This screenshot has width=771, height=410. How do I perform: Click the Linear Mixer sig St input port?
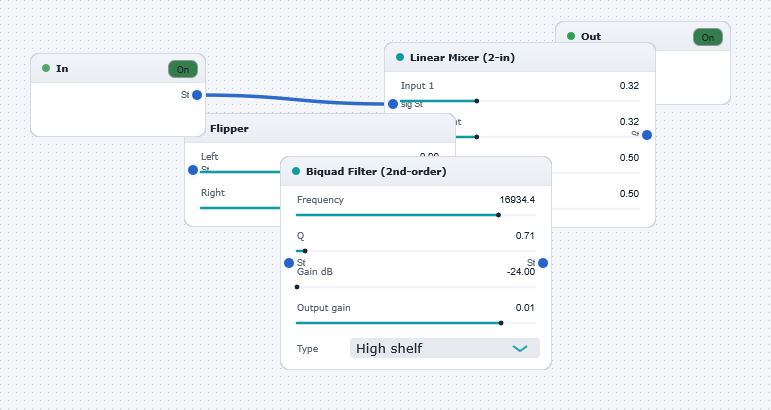pos(393,104)
